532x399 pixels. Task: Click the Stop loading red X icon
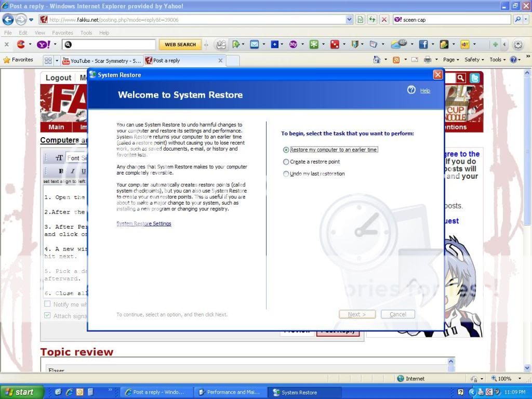pos(384,20)
